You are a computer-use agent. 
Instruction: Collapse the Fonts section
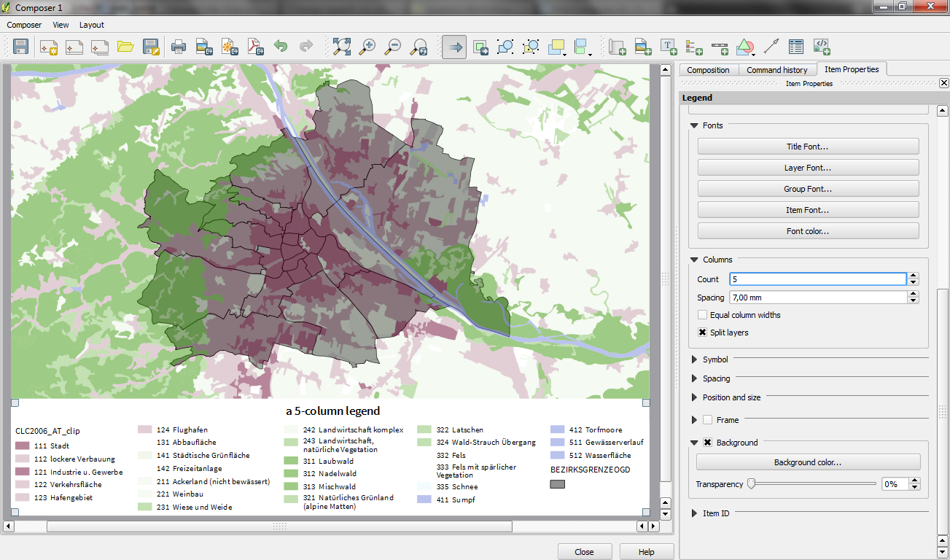click(694, 125)
